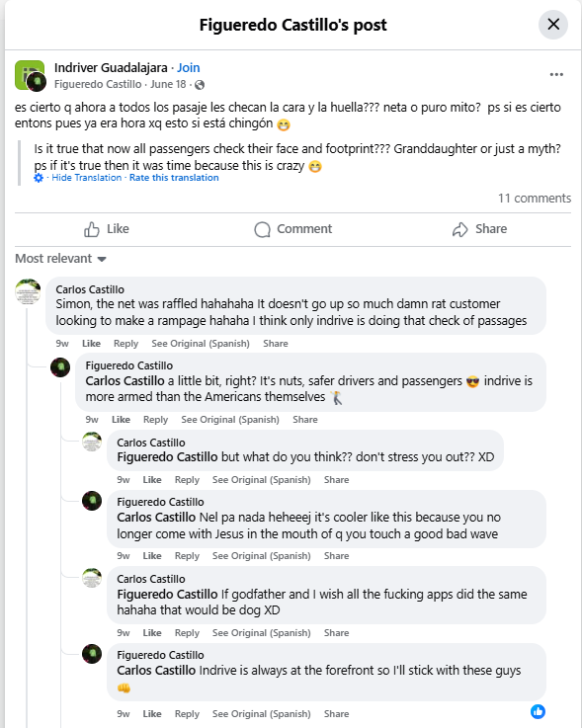
Task: Click the Indriver Guadalajara group avatar
Action: tap(30, 75)
